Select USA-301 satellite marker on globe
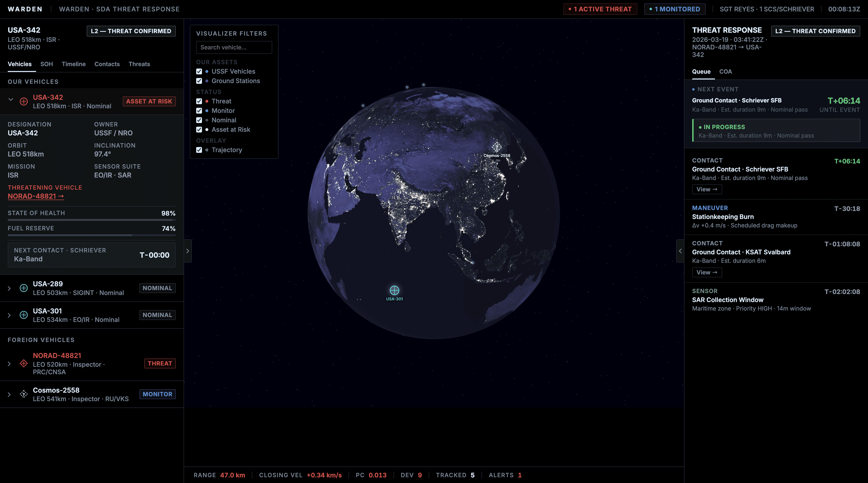This screenshot has width=868, height=483. (394, 290)
